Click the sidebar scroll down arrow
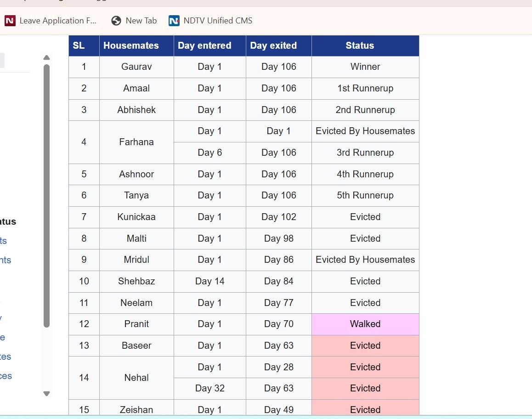Screen dimensions: 532x419 (46, 393)
